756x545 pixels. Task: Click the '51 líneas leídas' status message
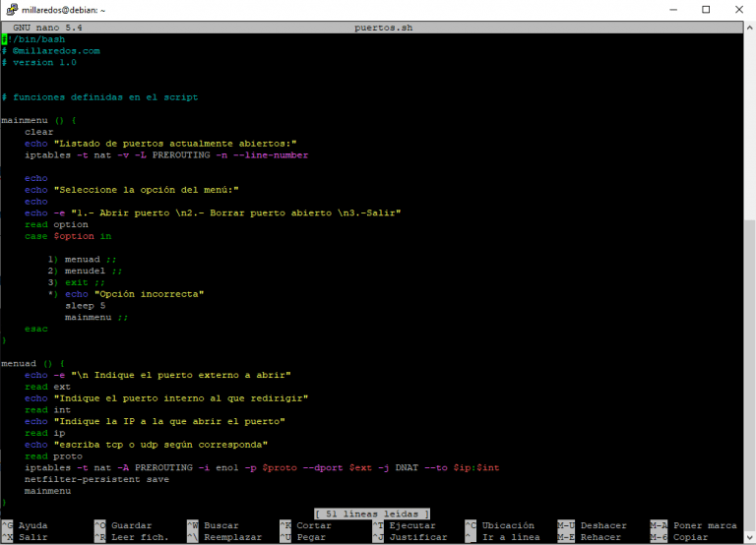pyautogui.click(x=372, y=514)
